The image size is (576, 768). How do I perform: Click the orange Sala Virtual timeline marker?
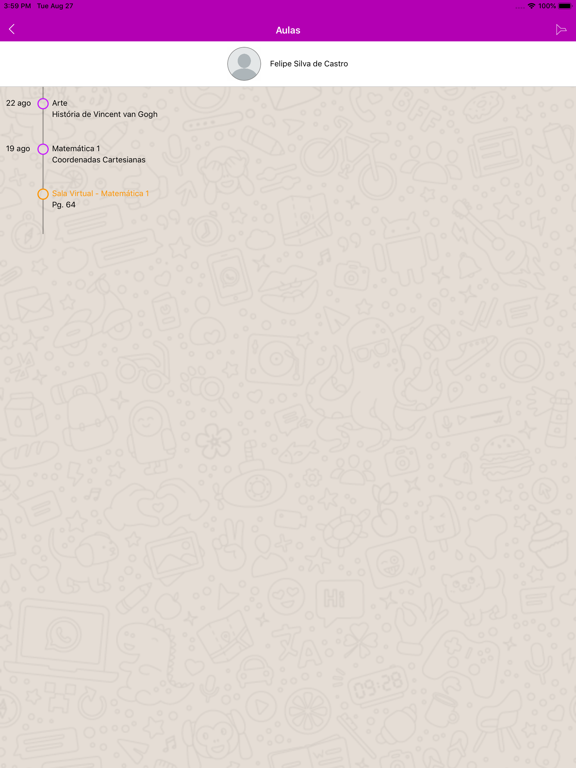point(43,194)
